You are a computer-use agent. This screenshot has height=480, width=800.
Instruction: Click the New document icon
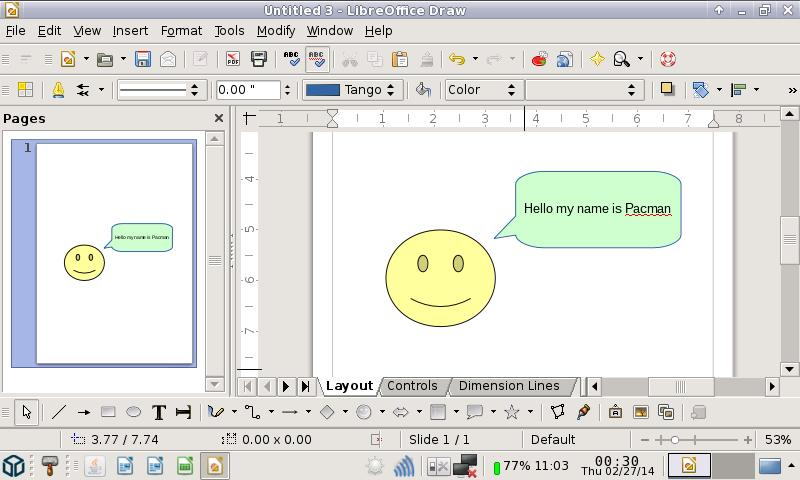pyautogui.click(x=68, y=59)
